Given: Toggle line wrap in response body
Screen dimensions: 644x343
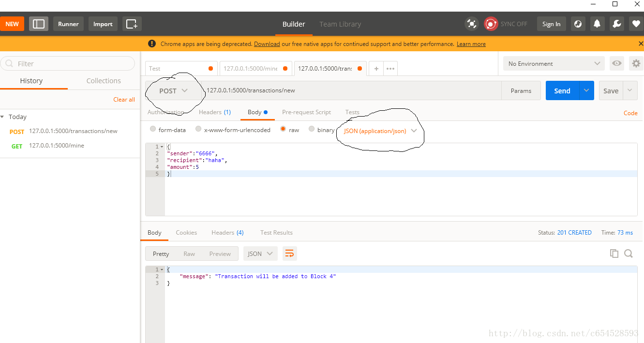Looking at the screenshot, I should coord(289,254).
